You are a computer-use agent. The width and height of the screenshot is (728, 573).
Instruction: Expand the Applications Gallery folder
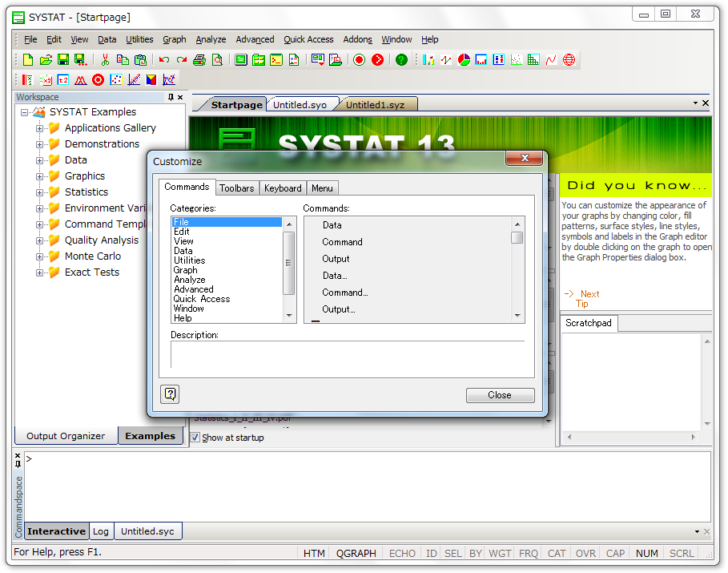click(x=39, y=128)
